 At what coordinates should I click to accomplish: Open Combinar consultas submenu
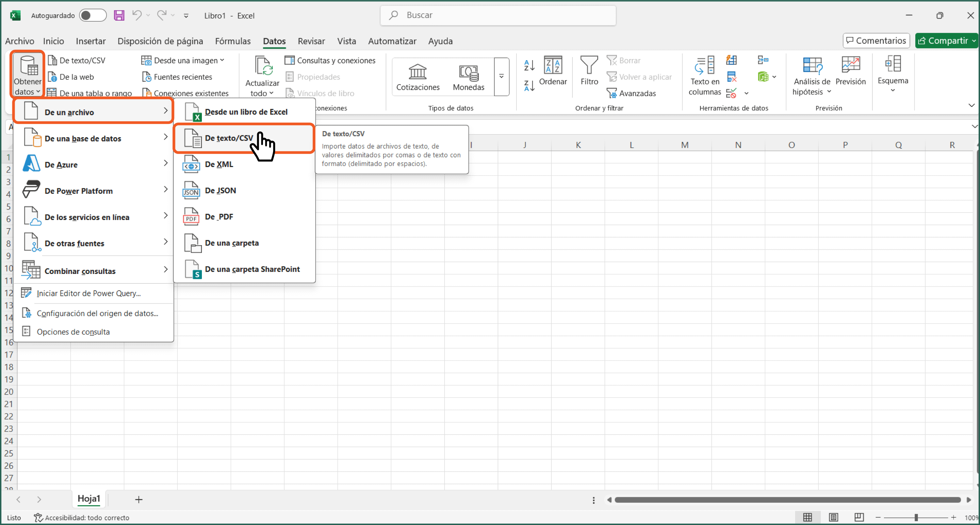[93, 271]
